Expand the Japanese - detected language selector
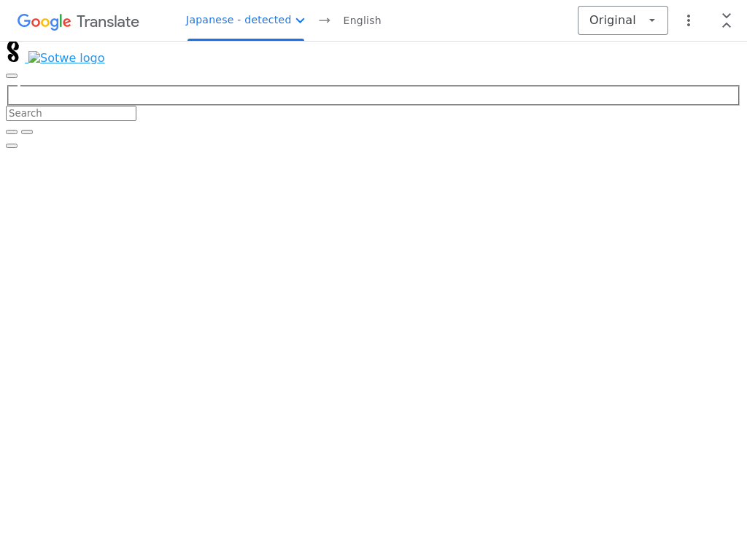 point(239,20)
